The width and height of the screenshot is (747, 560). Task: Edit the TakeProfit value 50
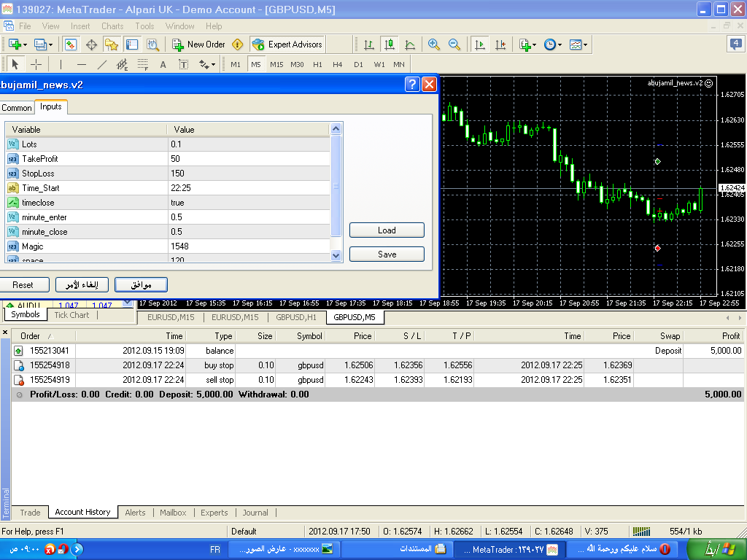tap(249, 158)
